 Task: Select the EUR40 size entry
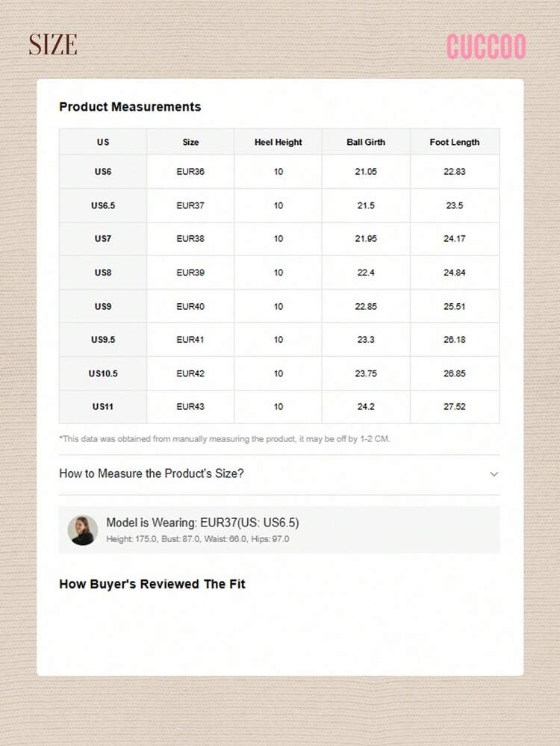(191, 306)
